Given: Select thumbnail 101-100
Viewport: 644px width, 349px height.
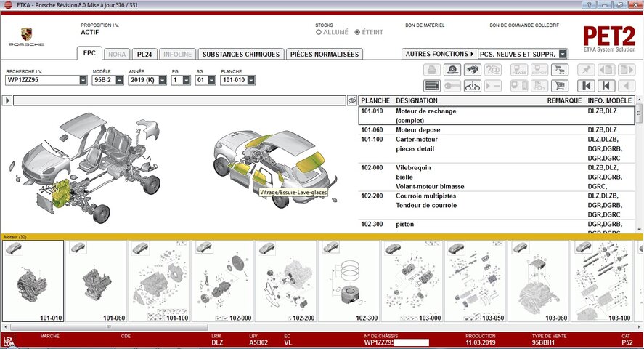Looking at the screenshot, I should tap(160, 281).
